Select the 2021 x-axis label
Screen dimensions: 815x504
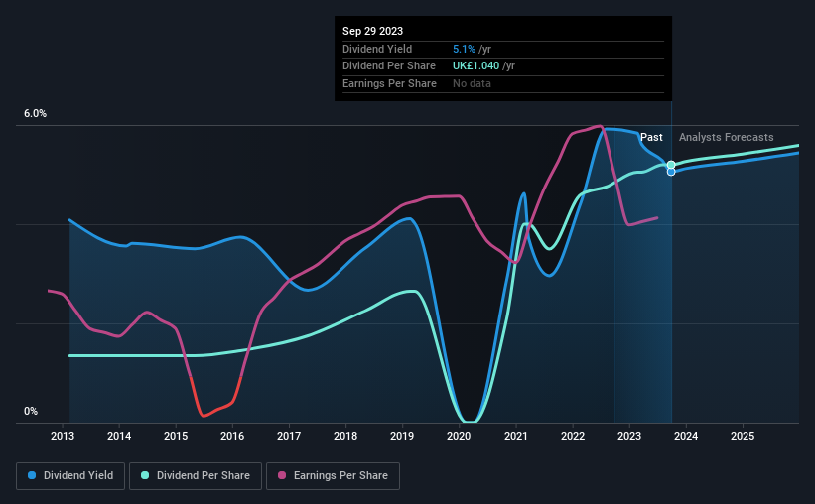coord(516,436)
